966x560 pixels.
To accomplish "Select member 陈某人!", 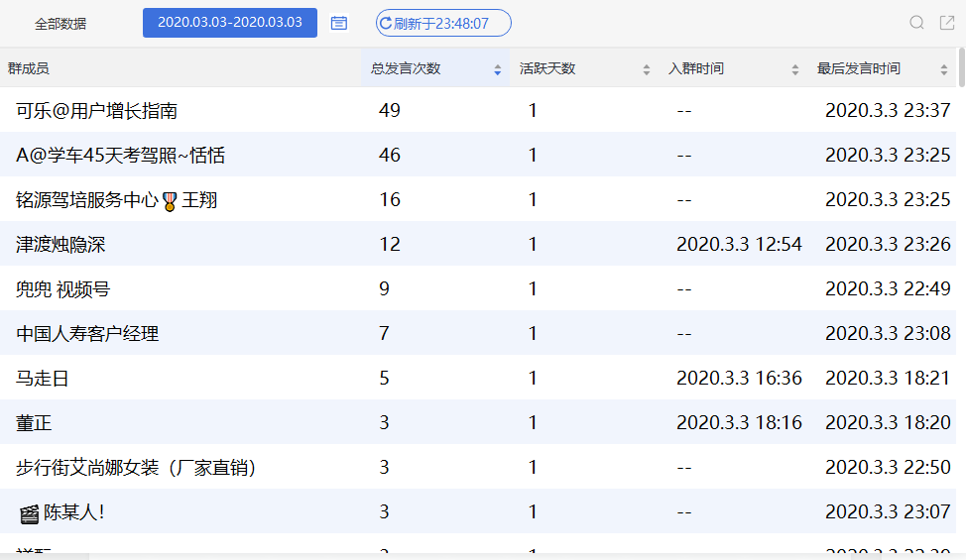I will (61, 512).
